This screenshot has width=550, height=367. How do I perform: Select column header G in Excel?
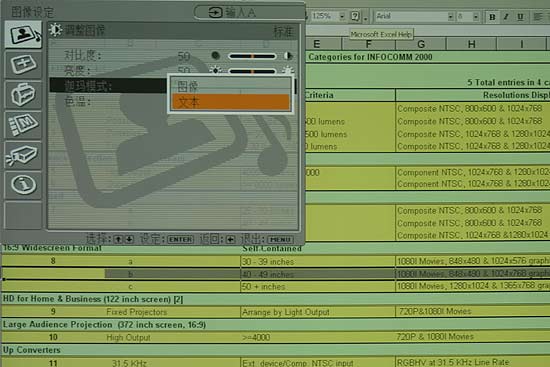point(421,44)
